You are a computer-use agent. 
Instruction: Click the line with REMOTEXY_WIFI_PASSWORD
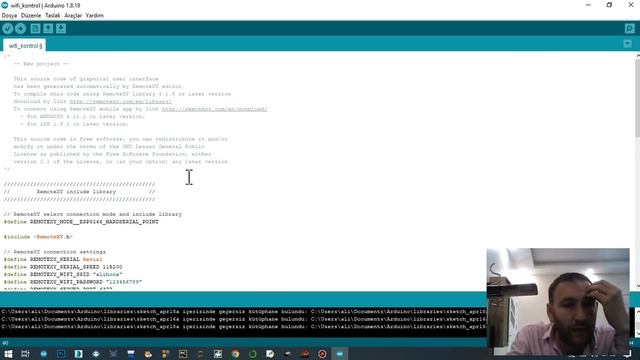point(73,282)
